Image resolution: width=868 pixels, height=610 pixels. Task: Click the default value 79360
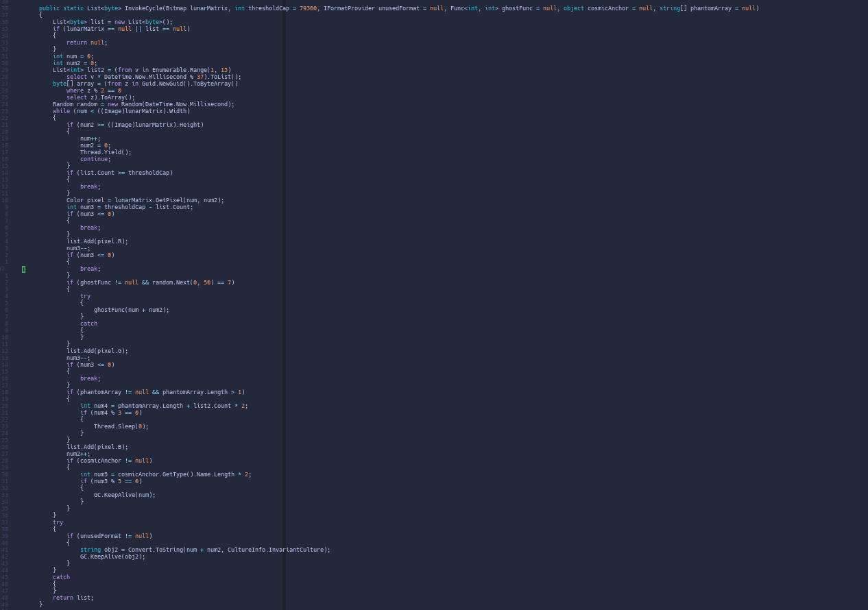pos(308,8)
